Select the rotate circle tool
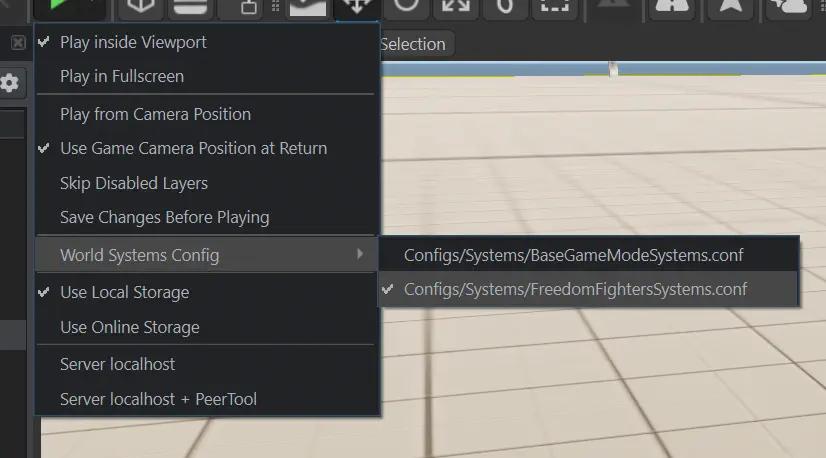Image resolution: width=826 pixels, height=458 pixels. coord(406,6)
